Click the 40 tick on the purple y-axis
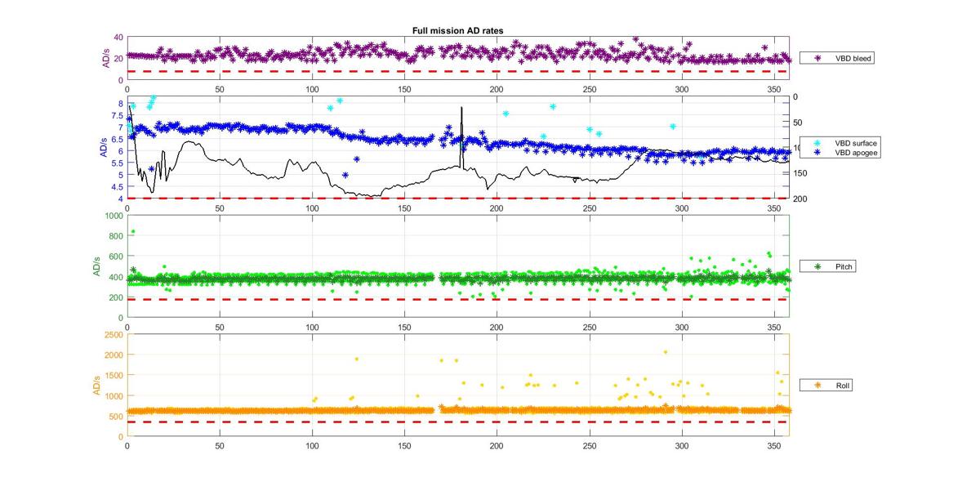 [x=119, y=38]
